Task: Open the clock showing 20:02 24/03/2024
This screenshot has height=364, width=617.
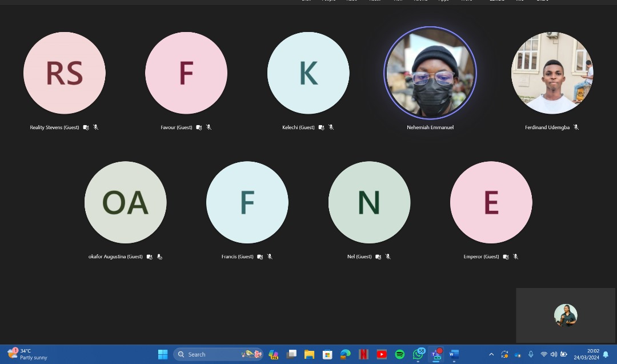Action: pyautogui.click(x=586, y=354)
